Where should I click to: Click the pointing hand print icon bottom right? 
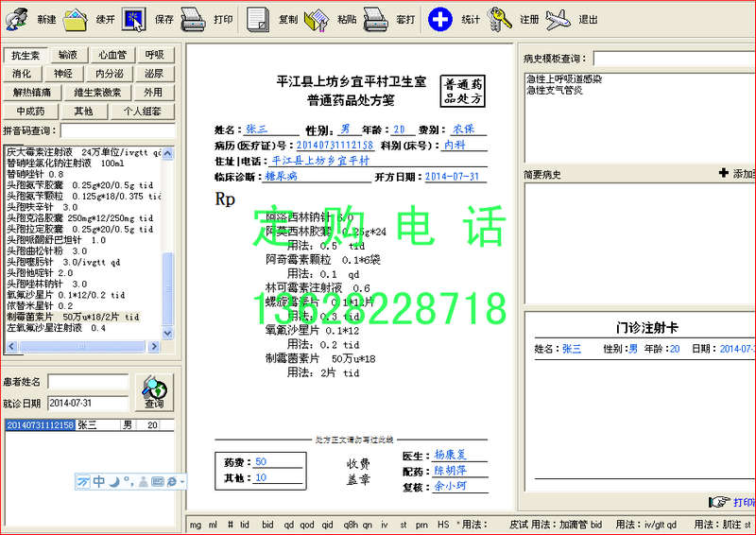[x=719, y=502]
